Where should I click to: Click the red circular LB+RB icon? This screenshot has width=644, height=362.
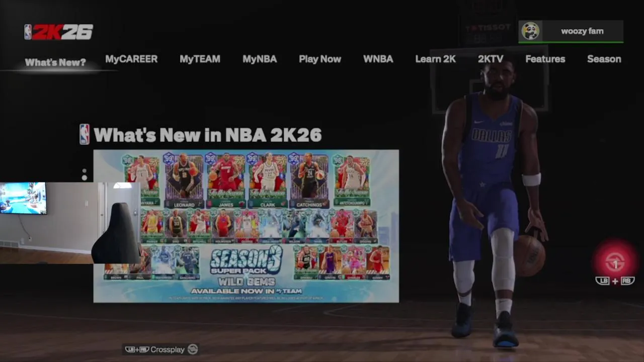615,261
